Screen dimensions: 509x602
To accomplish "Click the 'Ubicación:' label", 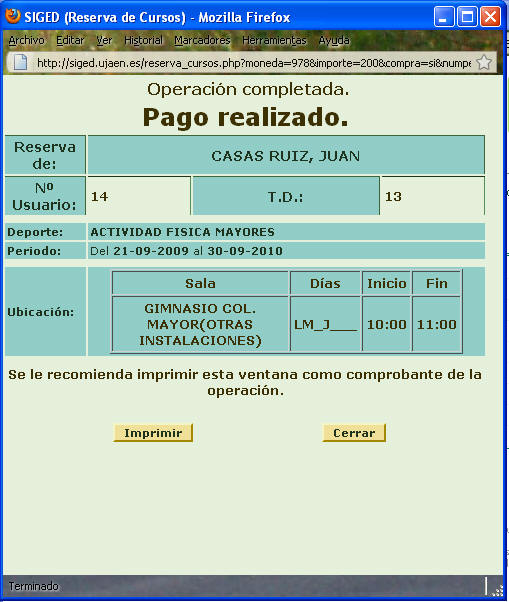I will click(41, 312).
